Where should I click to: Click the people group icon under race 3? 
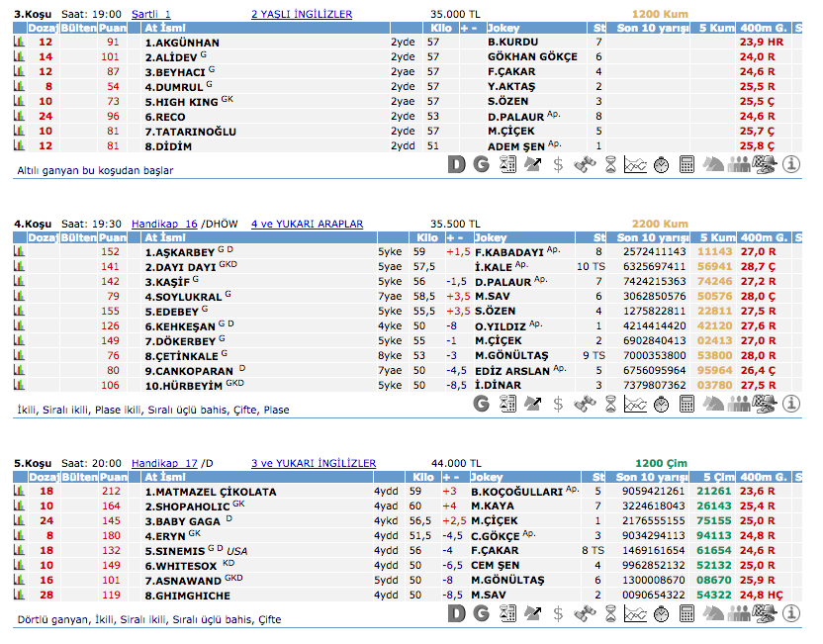click(x=738, y=164)
